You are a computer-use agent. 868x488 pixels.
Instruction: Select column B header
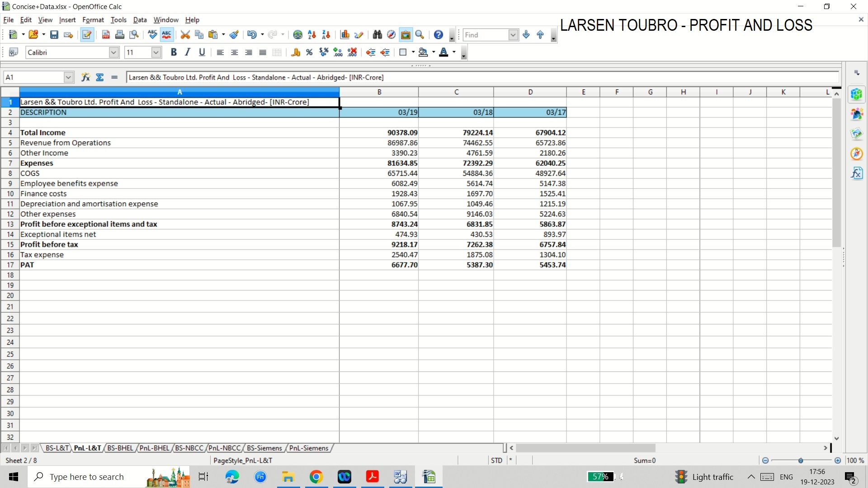click(x=379, y=92)
